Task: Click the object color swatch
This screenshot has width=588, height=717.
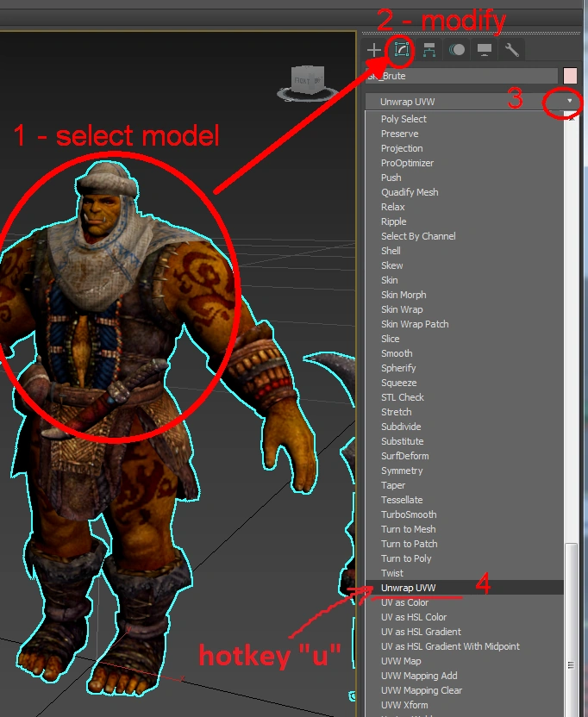Action: click(570, 76)
